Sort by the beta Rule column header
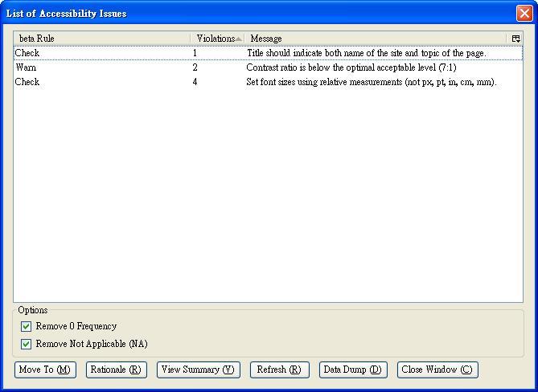The height and width of the screenshot is (392, 538). point(102,39)
